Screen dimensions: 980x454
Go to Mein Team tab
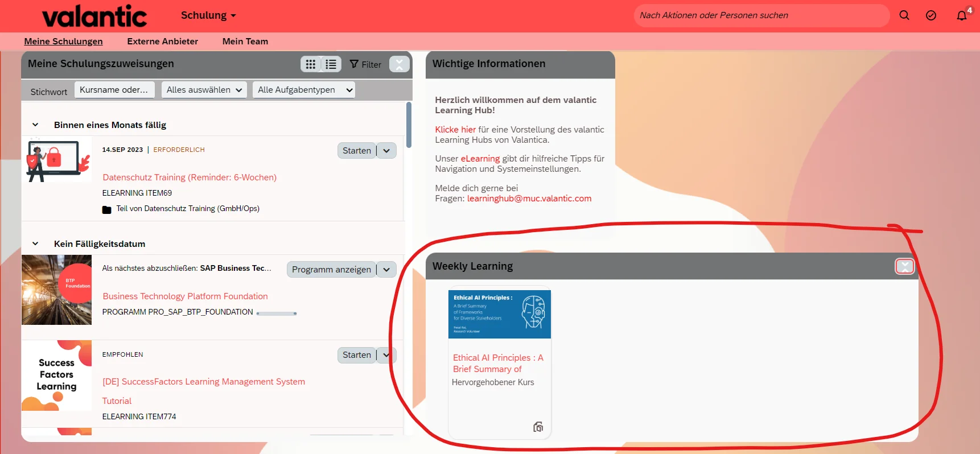[245, 42]
